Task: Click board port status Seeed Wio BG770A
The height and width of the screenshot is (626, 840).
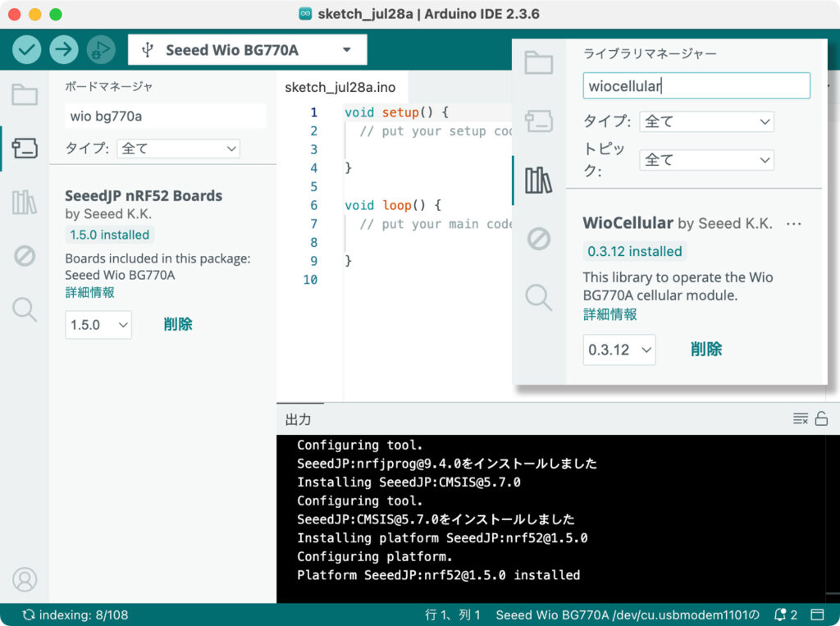Action: pyautogui.click(x=628, y=615)
